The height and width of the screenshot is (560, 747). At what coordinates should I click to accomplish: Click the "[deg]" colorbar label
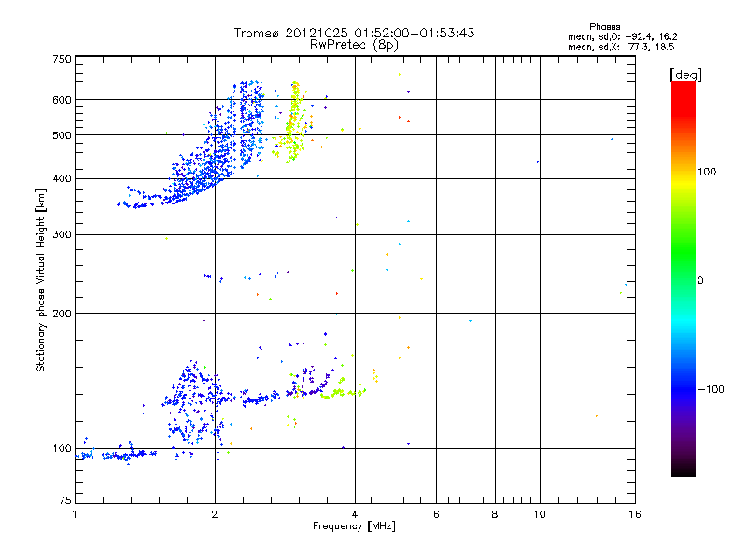pos(685,75)
